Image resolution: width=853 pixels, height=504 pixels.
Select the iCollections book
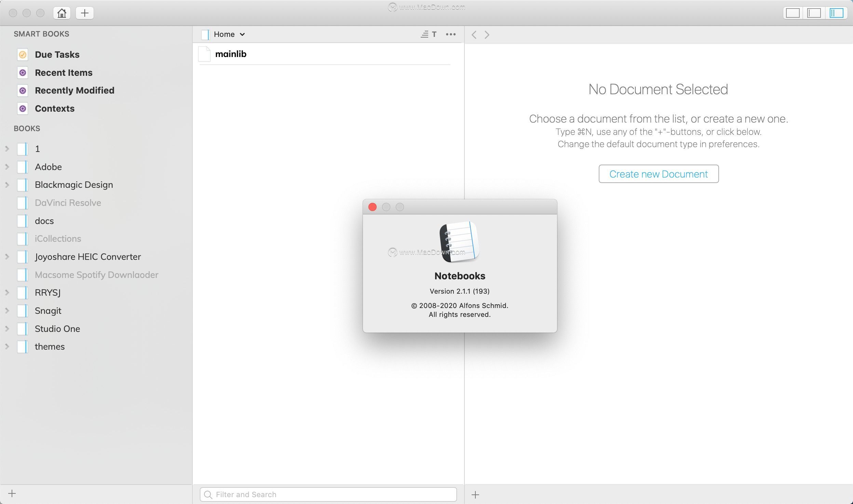tap(58, 239)
